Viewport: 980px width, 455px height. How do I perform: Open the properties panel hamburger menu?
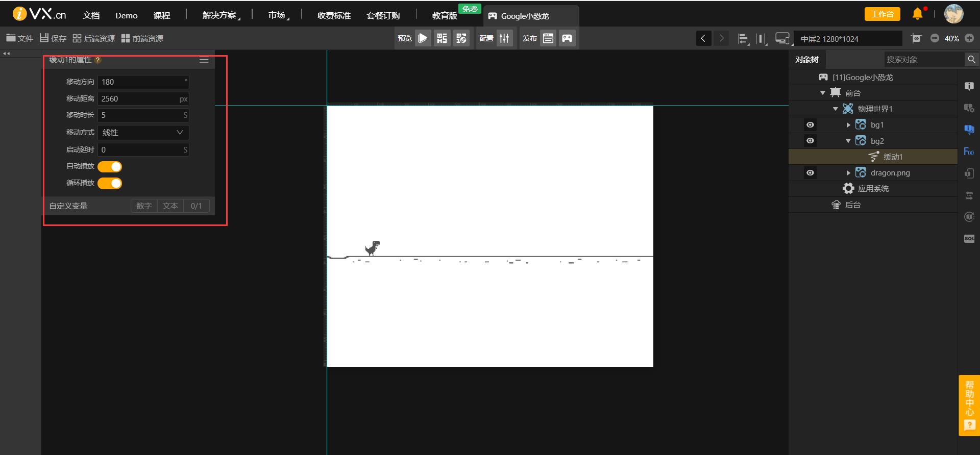pyautogui.click(x=204, y=60)
